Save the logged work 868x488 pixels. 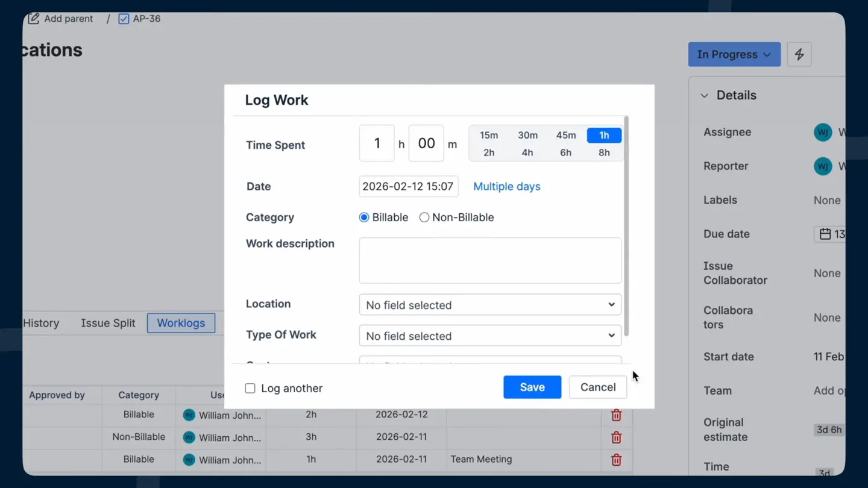(x=532, y=387)
